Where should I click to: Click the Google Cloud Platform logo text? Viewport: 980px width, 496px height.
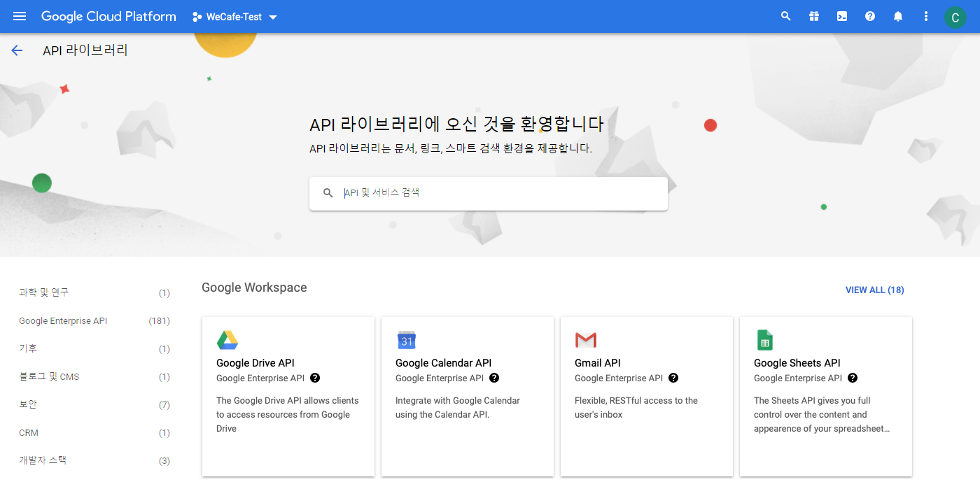(x=108, y=16)
